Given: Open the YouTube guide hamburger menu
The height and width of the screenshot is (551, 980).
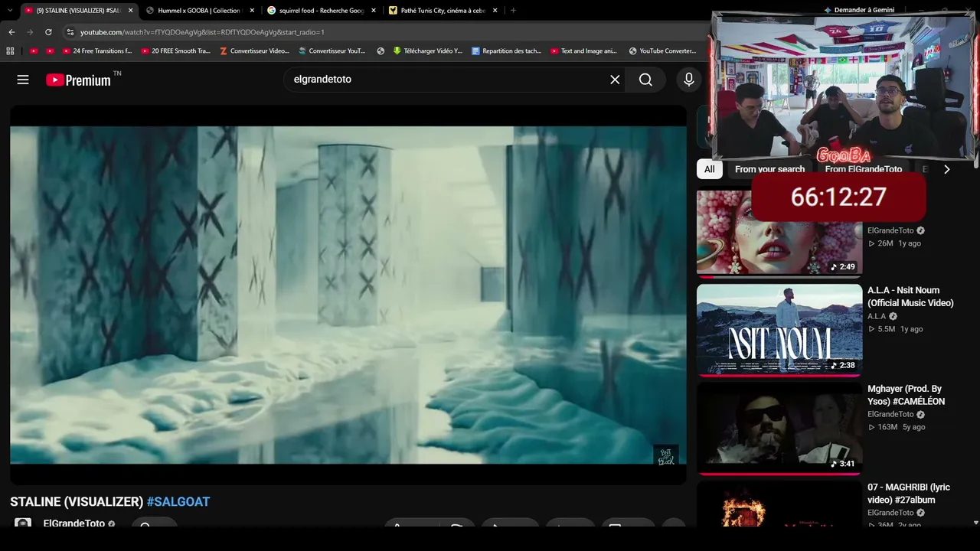Looking at the screenshot, I should pos(23,80).
